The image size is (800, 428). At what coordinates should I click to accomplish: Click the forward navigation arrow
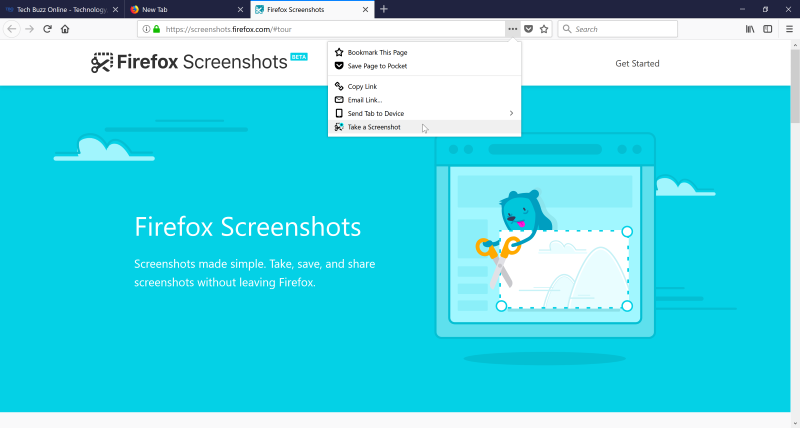point(30,29)
